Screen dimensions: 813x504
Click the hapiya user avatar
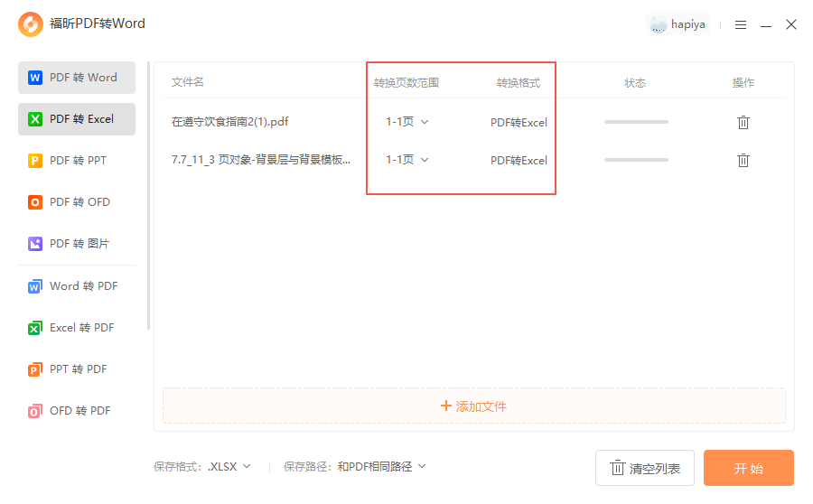pos(658,24)
